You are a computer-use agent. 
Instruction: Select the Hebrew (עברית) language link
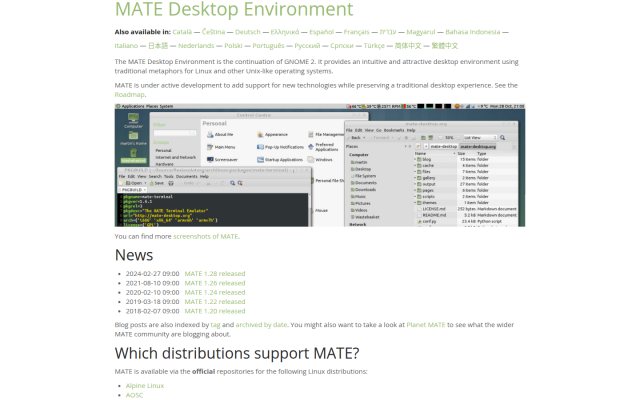tap(388, 32)
